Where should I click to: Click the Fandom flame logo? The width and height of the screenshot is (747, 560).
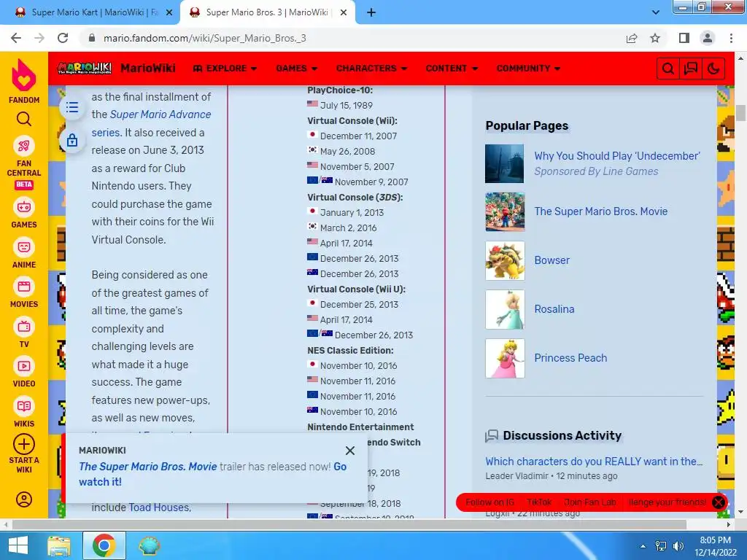(24, 75)
